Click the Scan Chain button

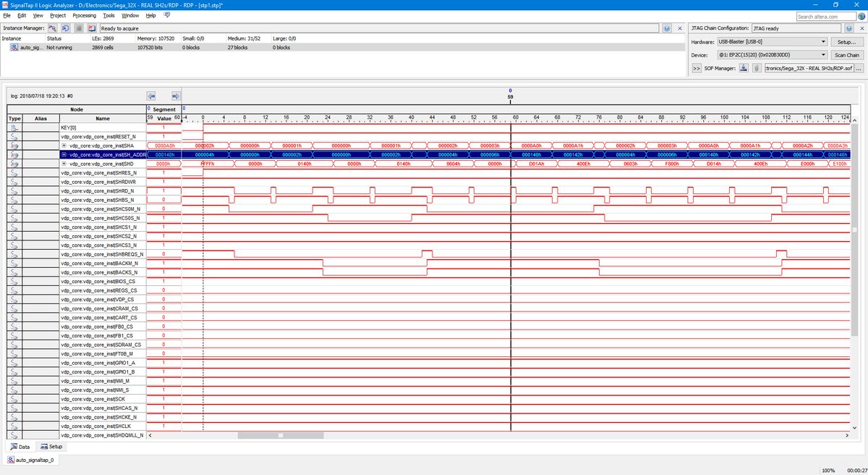(x=846, y=55)
